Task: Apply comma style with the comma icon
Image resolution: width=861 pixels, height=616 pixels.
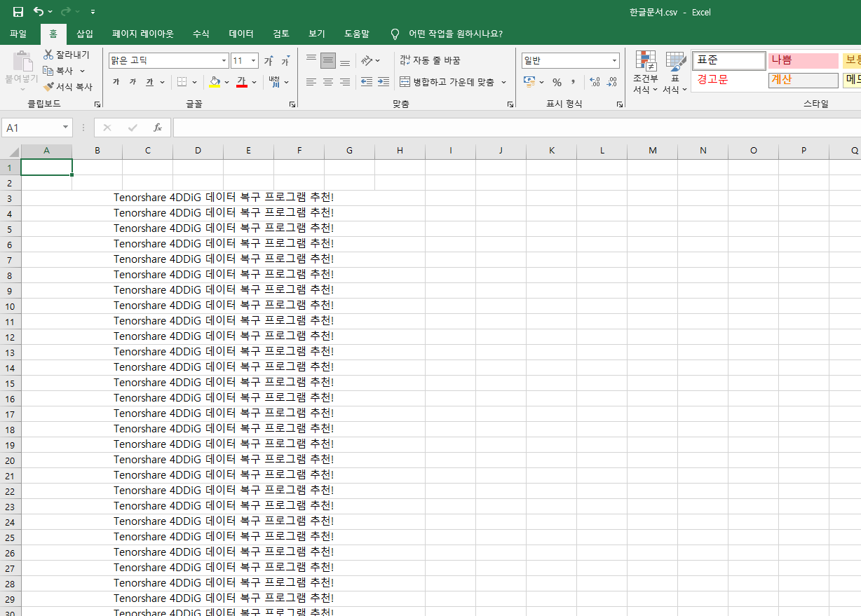Action: pyautogui.click(x=574, y=82)
